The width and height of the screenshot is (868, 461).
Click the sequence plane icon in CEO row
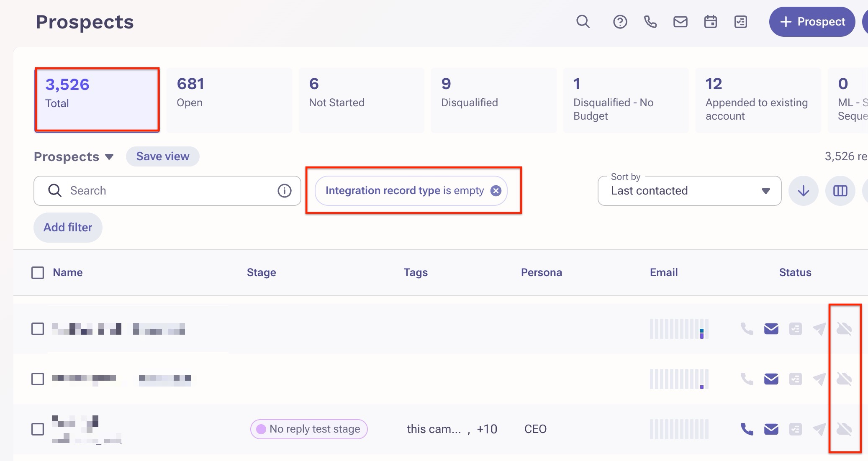[819, 429]
